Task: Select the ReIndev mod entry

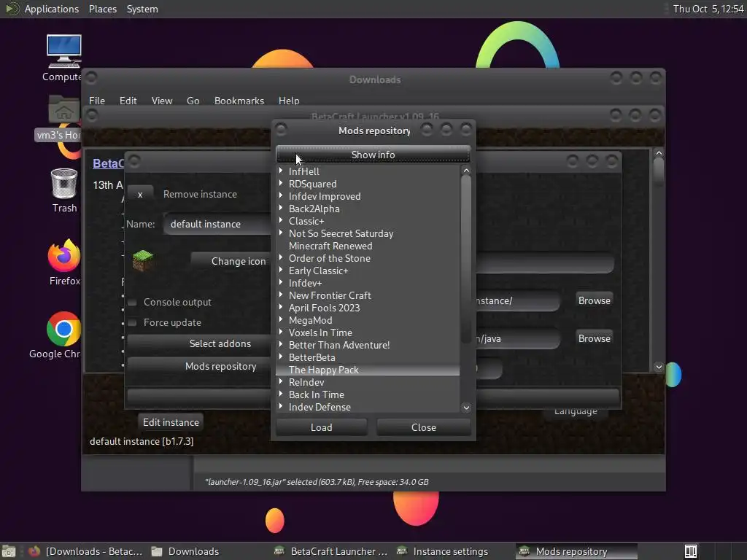Action: (306, 382)
